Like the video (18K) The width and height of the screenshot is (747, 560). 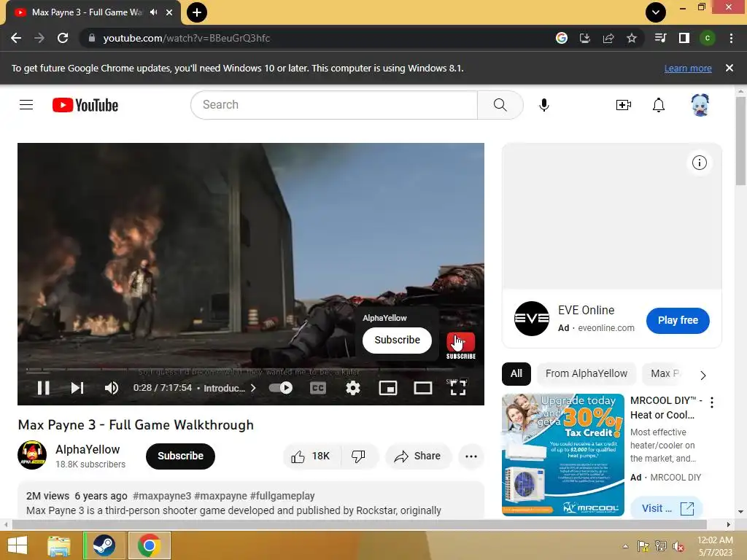click(x=311, y=456)
